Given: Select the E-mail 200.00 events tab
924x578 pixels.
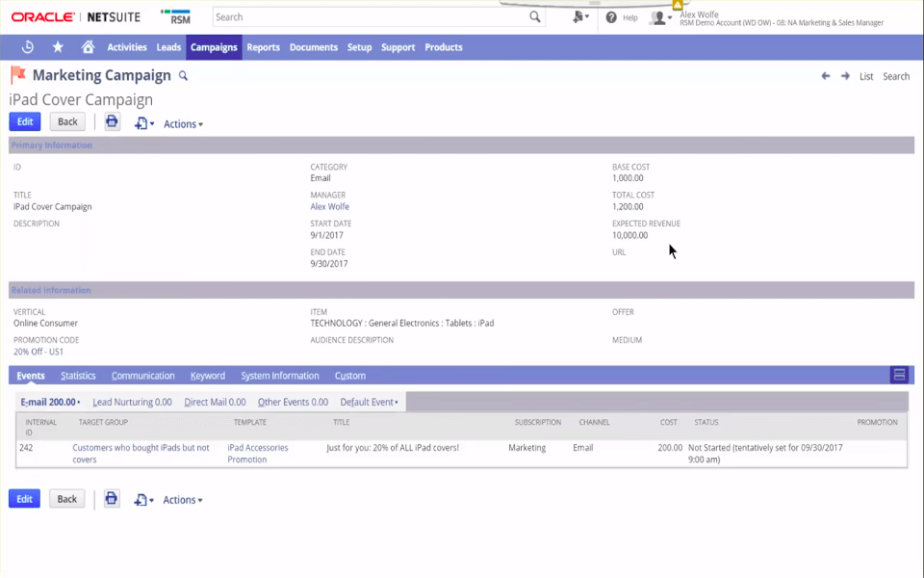Looking at the screenshot, I should (50, 402).
